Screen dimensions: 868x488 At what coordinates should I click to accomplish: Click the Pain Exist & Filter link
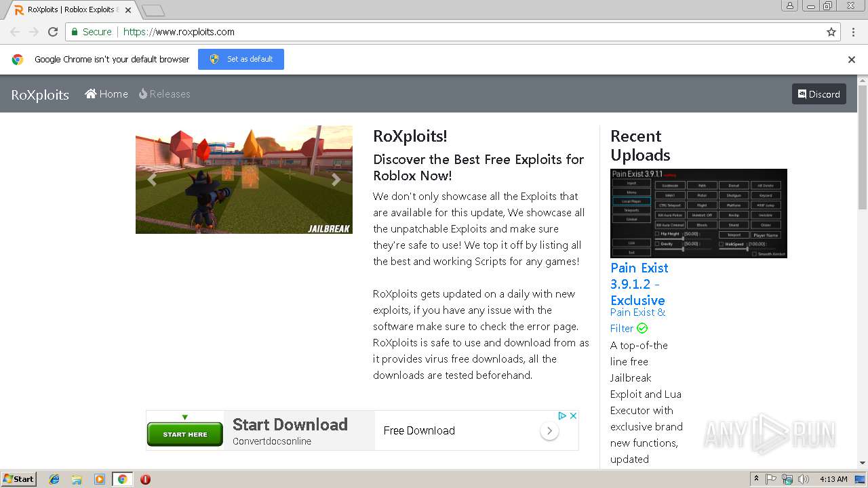(x=637, y=321)
